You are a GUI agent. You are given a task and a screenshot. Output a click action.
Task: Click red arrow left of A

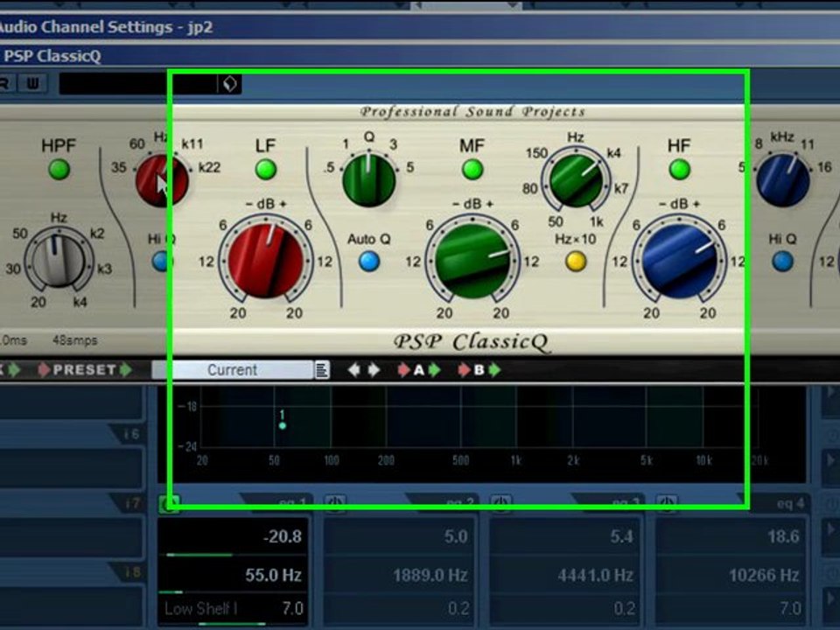coord(403,369)
